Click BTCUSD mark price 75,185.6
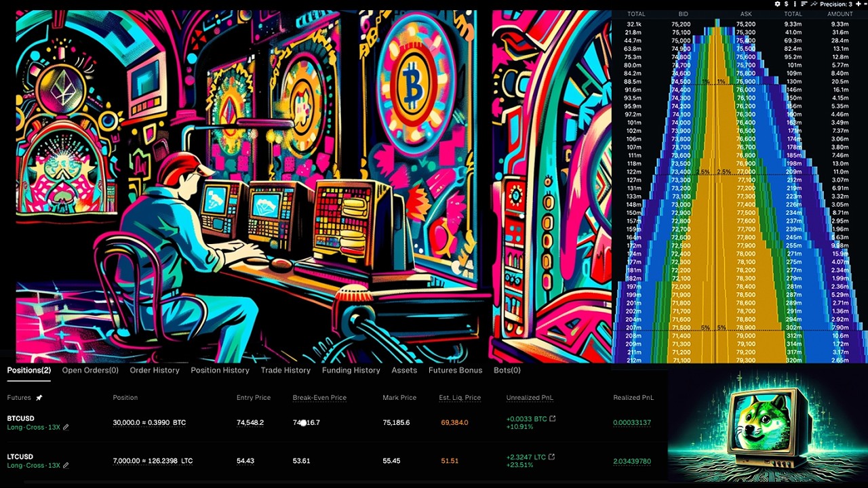 click(x=396, y=423)
